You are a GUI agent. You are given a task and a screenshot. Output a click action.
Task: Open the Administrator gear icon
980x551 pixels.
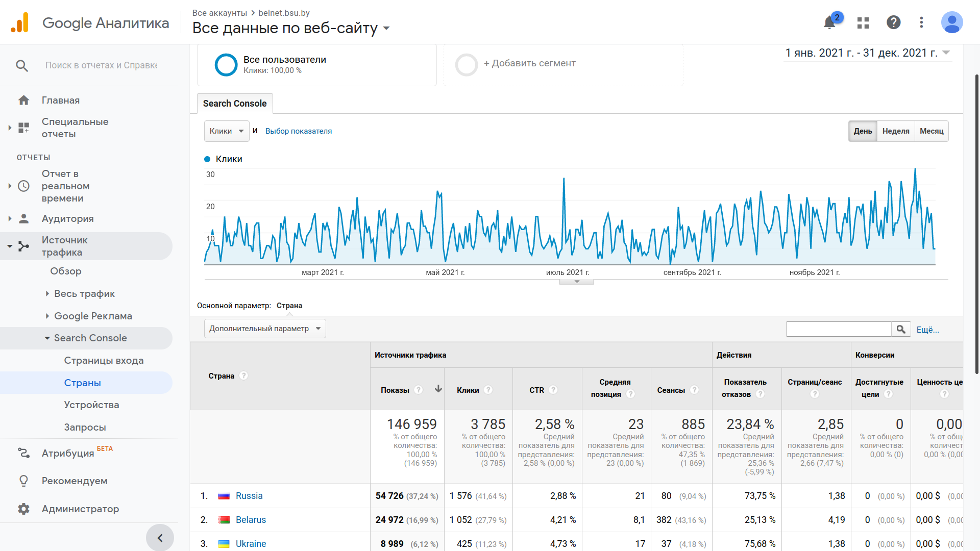pyautogui.click(x=23, y=509)
